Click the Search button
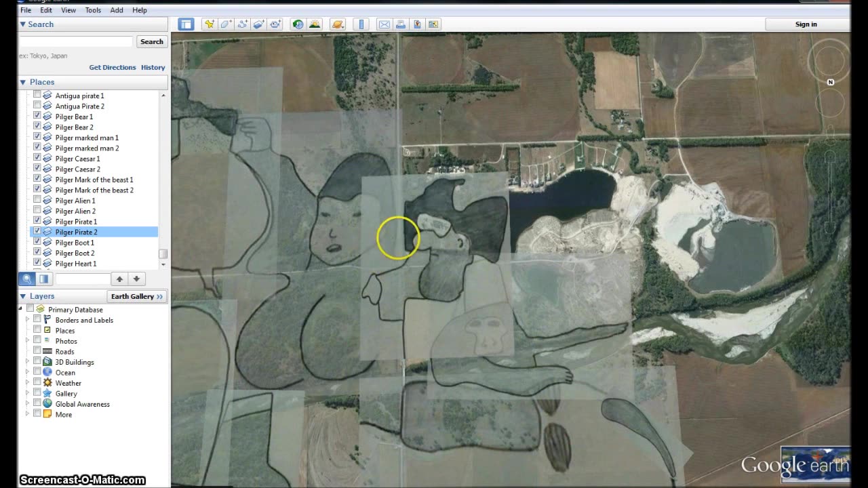Image resolution: width=868 pixels, height=488 pixels. coord(151,41)
